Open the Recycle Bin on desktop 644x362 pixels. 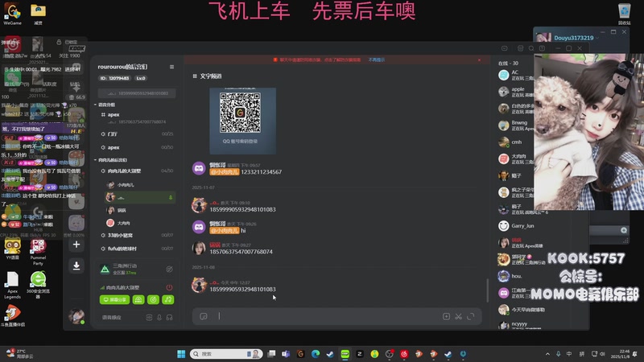[x=624, y=14]
